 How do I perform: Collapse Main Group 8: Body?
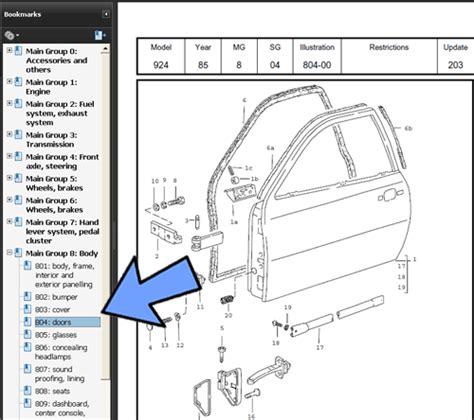point(9,253)
